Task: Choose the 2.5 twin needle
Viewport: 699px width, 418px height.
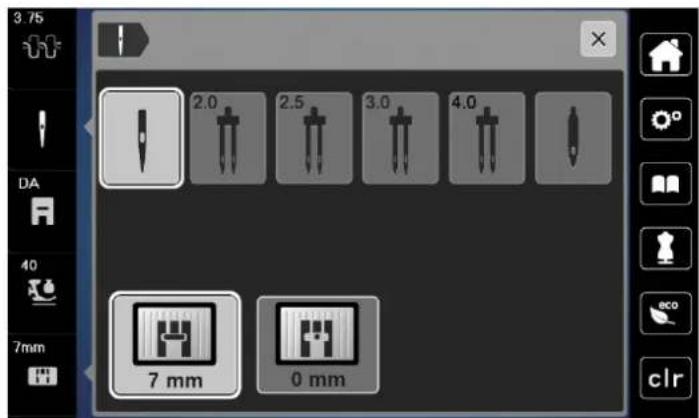Action: (x=314, y=138)
